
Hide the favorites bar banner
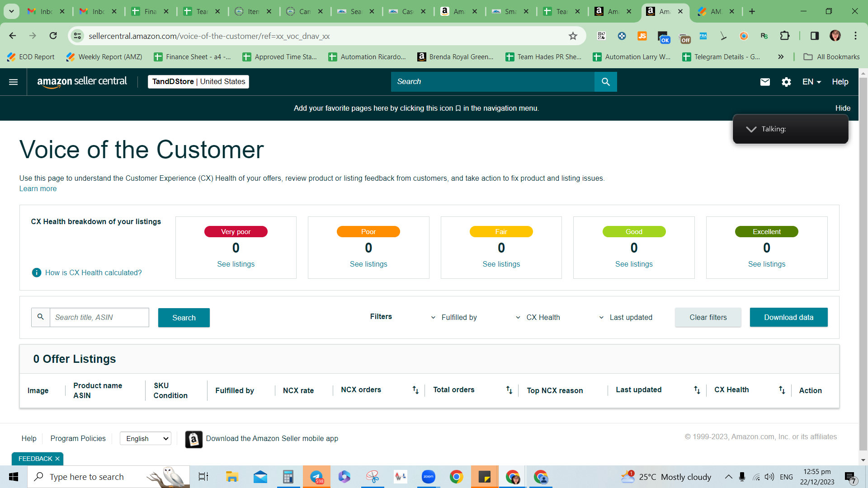(x=843, y=108)
